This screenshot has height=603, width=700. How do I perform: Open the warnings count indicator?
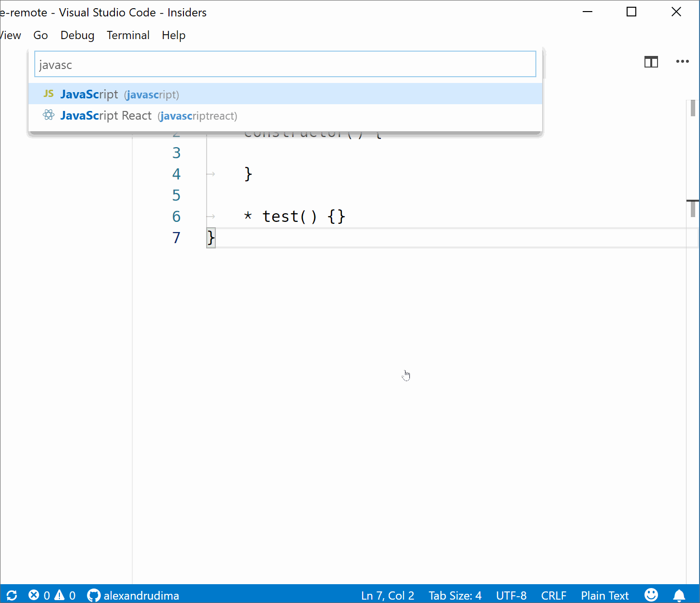(x=65, y=595)
